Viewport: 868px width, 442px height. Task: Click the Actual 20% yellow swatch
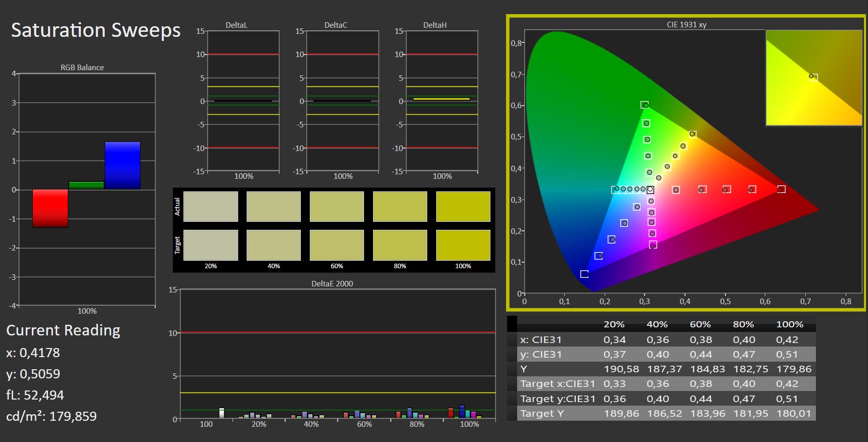pyautogui.click(x=210, y=206)
